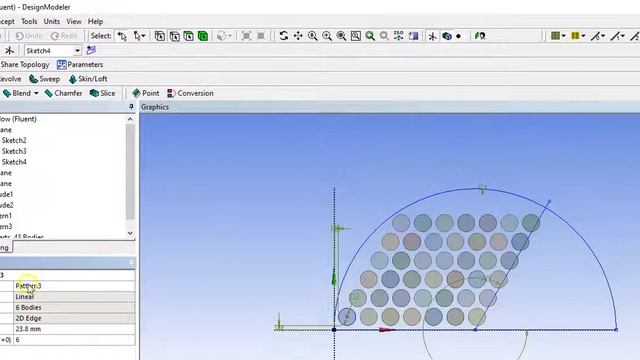Open the View menu

(74, 21)
